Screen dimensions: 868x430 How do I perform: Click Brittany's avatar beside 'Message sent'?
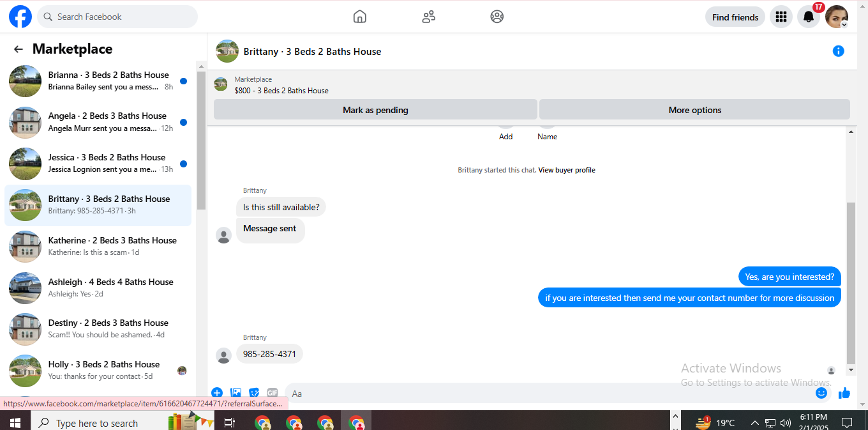coord(223,235)
